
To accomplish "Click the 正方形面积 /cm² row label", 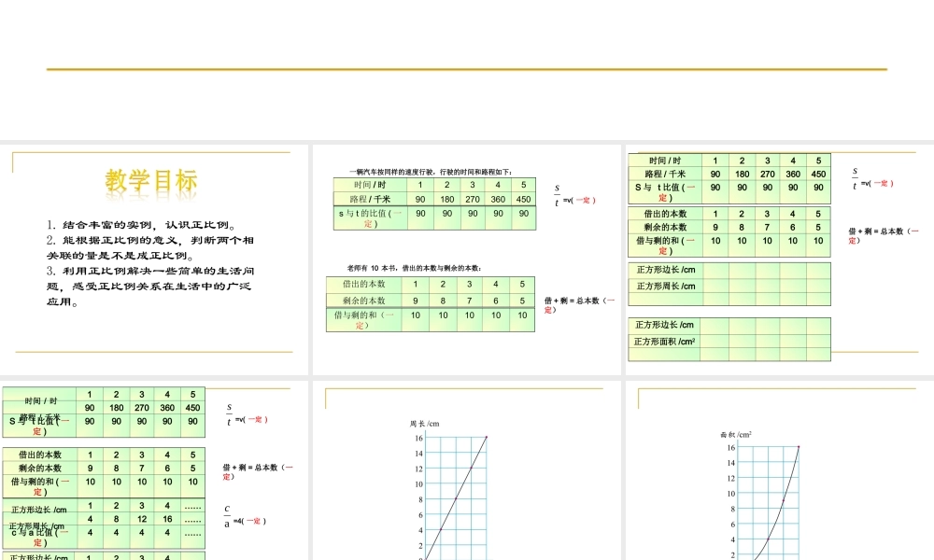I will [664, 342].
